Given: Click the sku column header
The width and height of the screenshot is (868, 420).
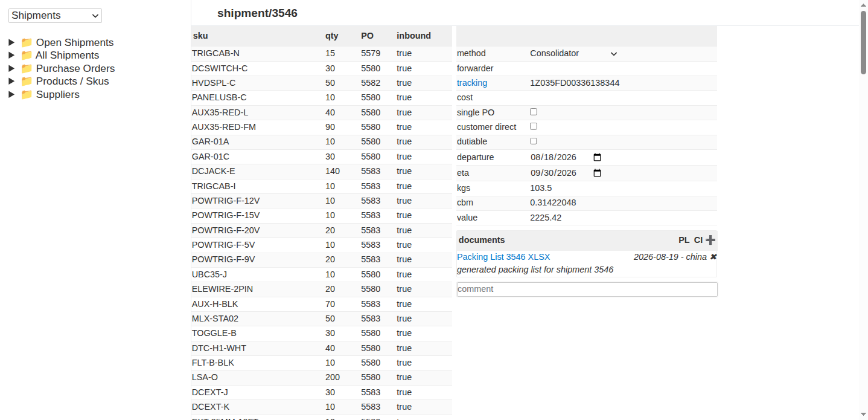Looking at the screenshot, I should click(x=200, y=36).
